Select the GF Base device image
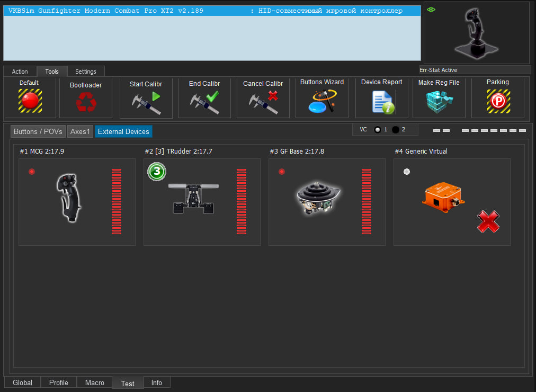This screenshot has width=536, height=392. (x=318, y=198)
